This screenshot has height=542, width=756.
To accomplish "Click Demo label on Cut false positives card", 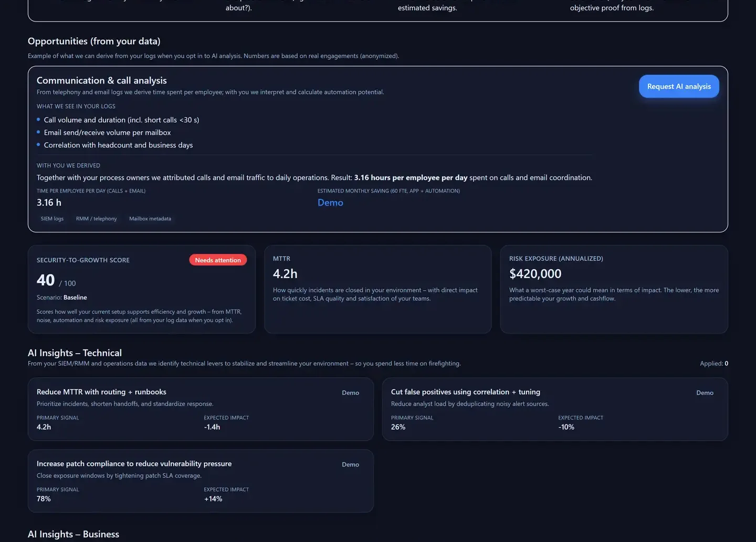I will click(x=705, y=393).
